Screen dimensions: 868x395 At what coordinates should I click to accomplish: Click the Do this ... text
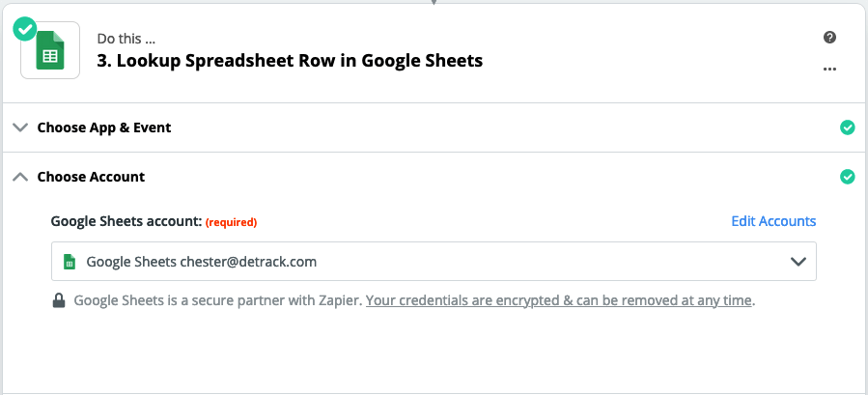[x=126, y=39]
